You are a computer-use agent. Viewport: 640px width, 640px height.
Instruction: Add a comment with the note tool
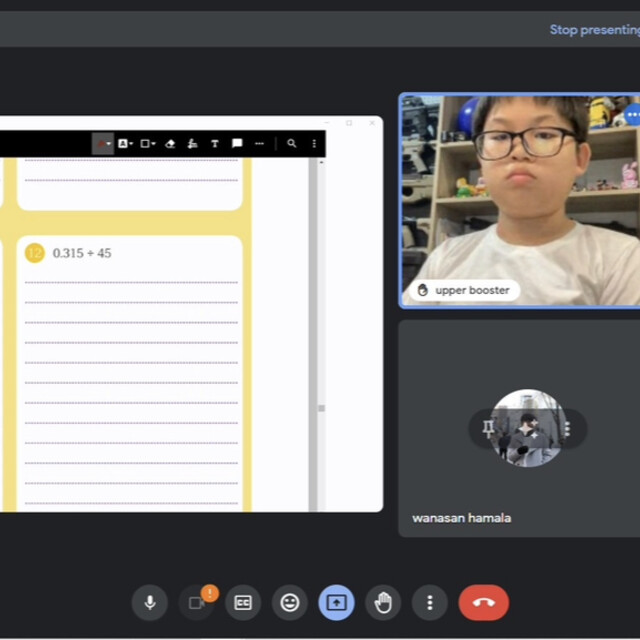coord(237,143)
